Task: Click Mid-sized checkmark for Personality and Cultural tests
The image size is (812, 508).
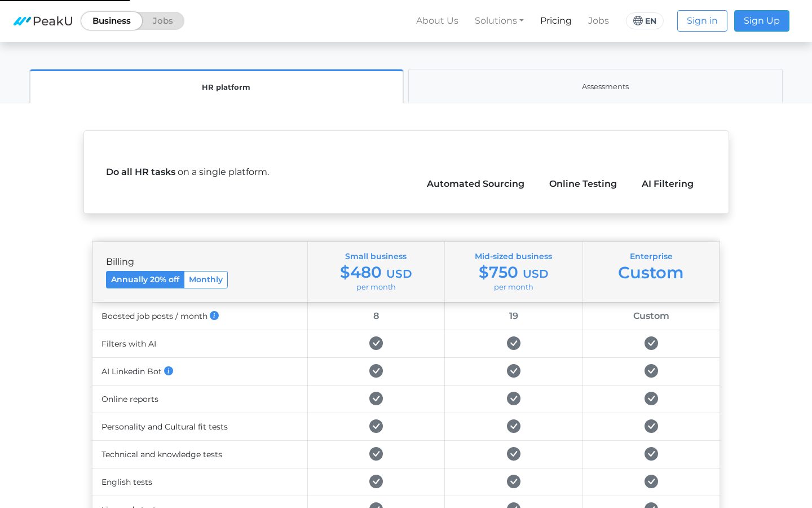Action: (514, 426)
